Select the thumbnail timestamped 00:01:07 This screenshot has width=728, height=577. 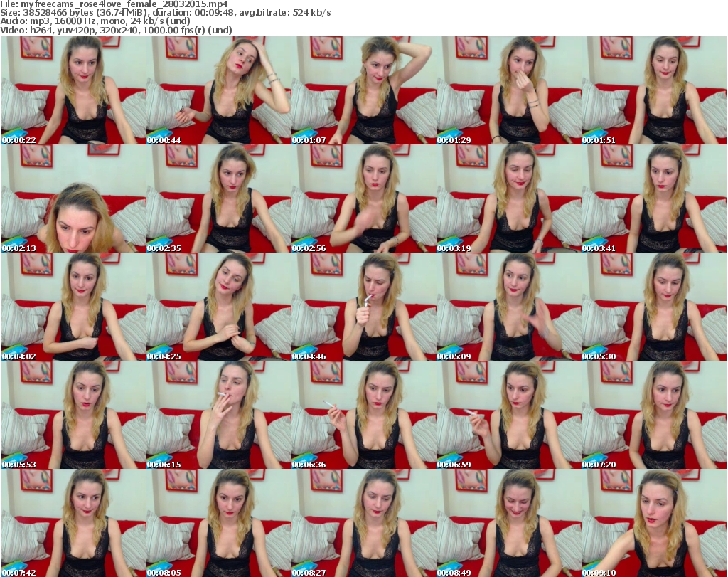pyautogui.click(x=363, y=90)
